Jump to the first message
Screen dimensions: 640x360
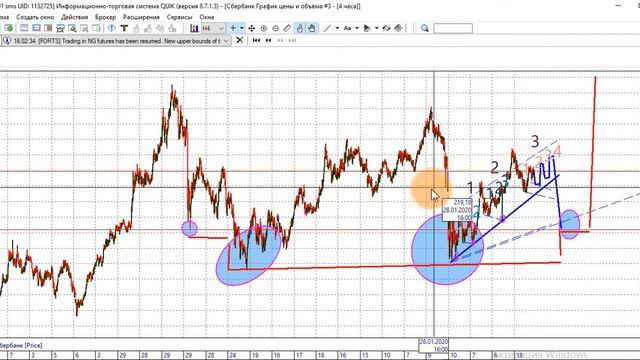(x=256, y=40)
